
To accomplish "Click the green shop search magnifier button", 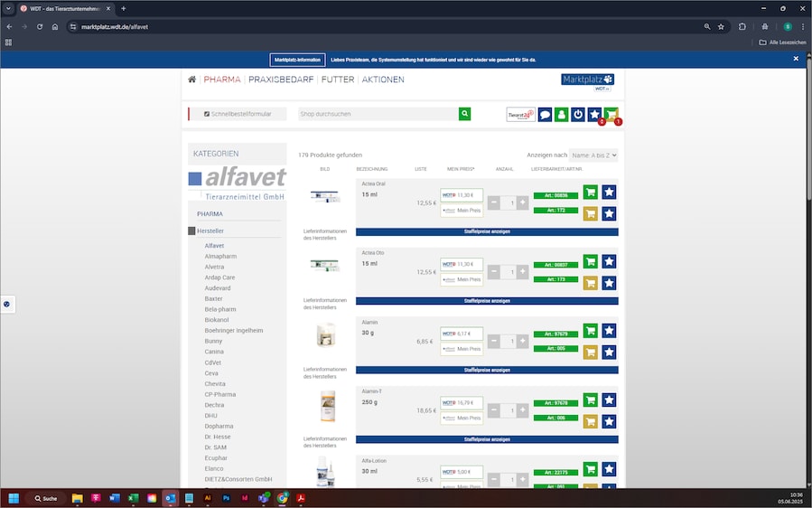I will pyautogui.click(x=464, y=114).
